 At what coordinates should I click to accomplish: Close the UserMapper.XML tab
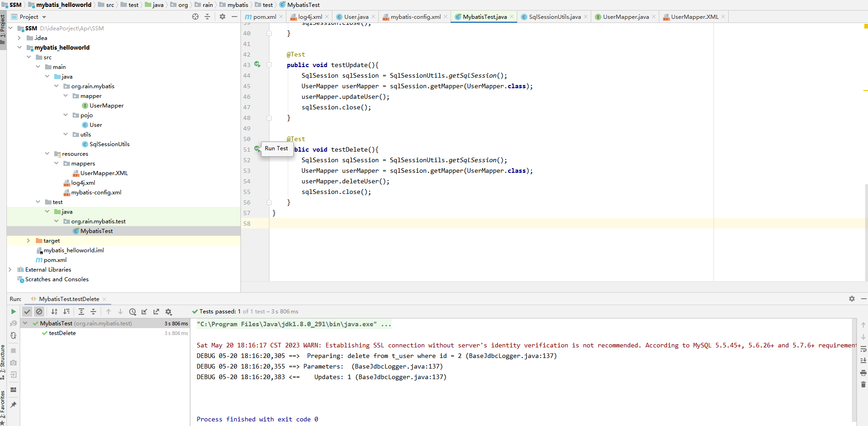pos(723,17)
